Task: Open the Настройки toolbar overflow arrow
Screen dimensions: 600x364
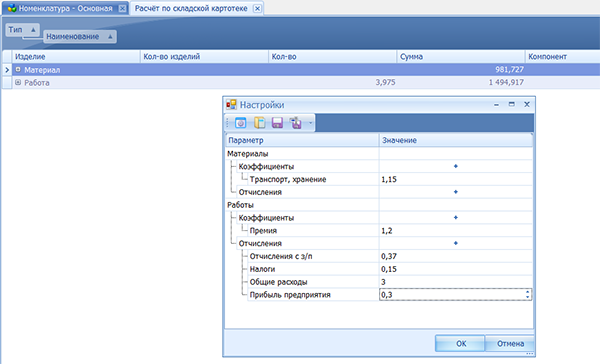Action: (x=310, y=123)
